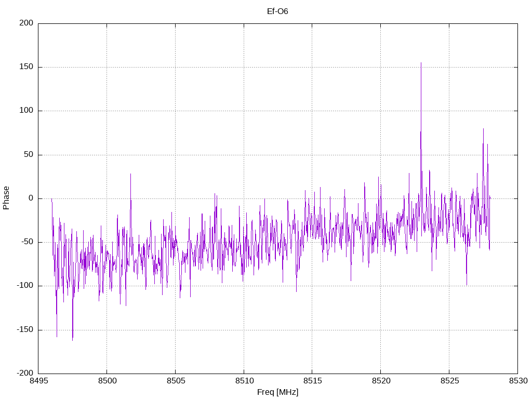The width and height of the screenshot is (532, 399).
Task: Click the y-axis tick label 150
Action: coord(27,67)
